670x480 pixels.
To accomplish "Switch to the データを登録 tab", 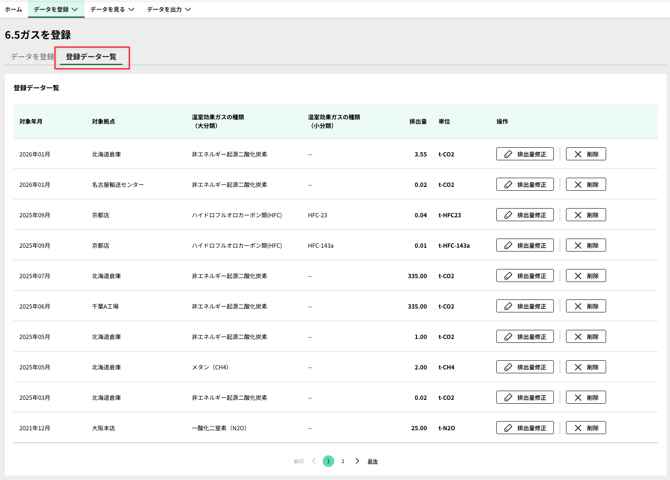I will 32,57.
